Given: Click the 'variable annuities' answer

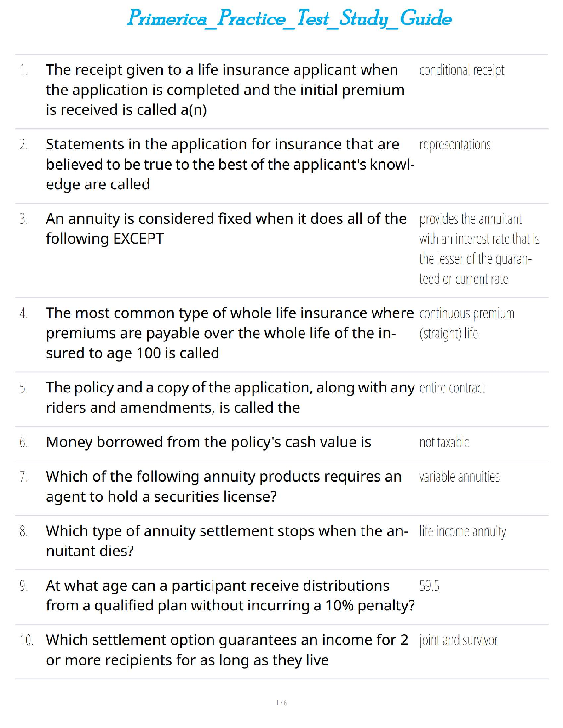Looking at the screenshot, I should 459,477.
